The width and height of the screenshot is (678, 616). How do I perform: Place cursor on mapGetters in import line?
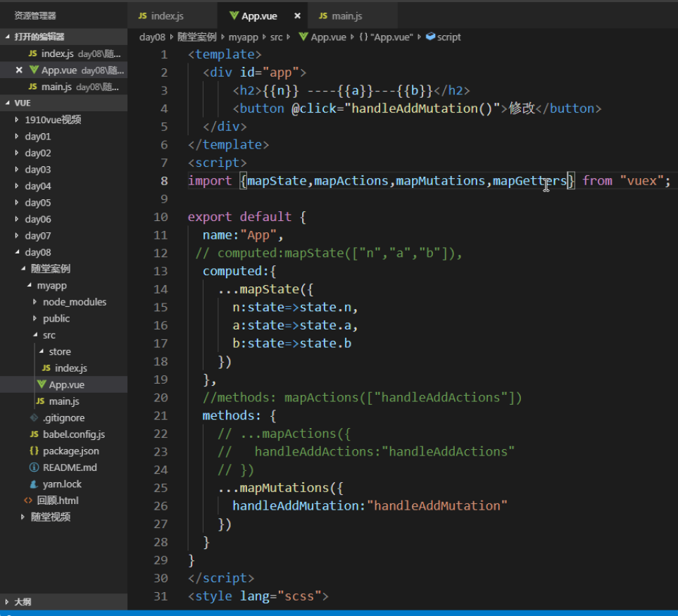[529, 181]
